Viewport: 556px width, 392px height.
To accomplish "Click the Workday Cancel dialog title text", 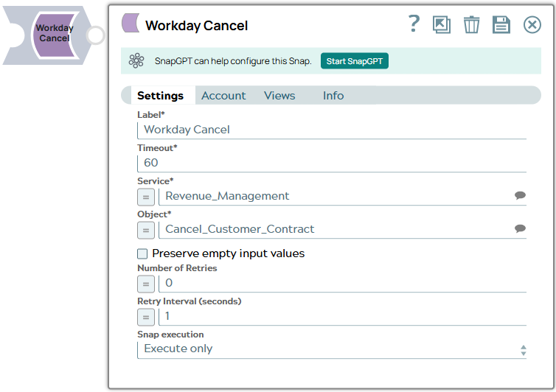I will pyautogui.click(x=196, y=26).
